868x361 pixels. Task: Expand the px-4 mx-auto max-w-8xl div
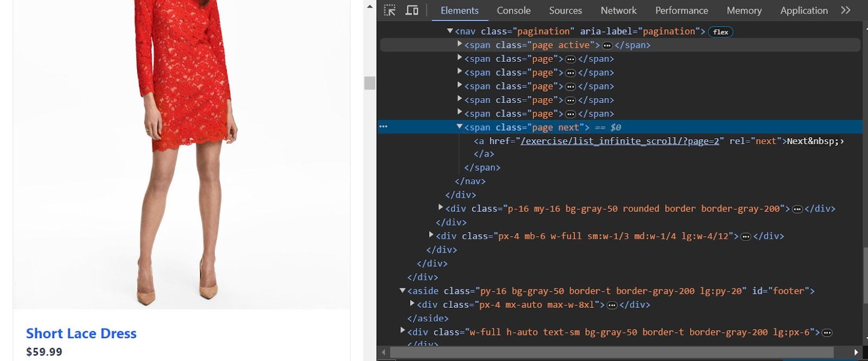[412, 304]
